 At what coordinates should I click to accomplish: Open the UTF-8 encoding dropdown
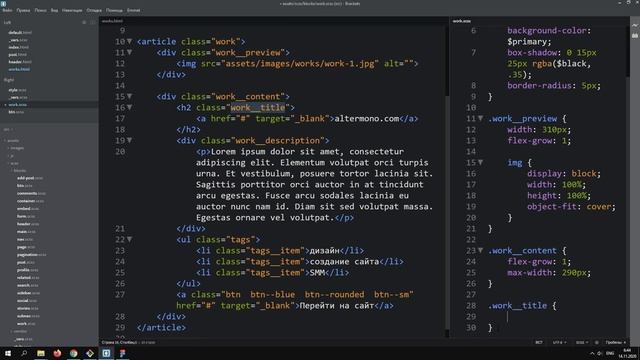(x=559, y=342)
